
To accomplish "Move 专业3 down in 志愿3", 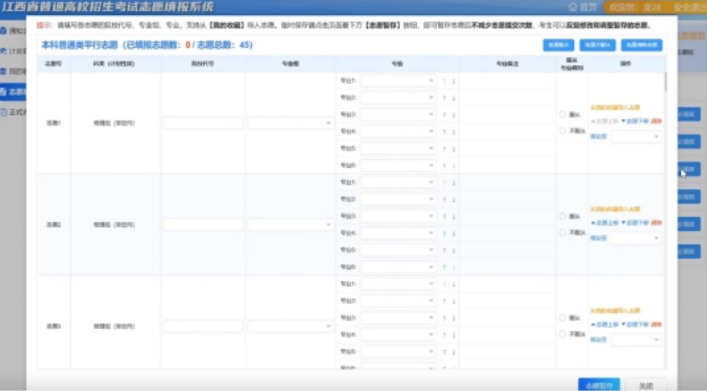I will point(454,318).
